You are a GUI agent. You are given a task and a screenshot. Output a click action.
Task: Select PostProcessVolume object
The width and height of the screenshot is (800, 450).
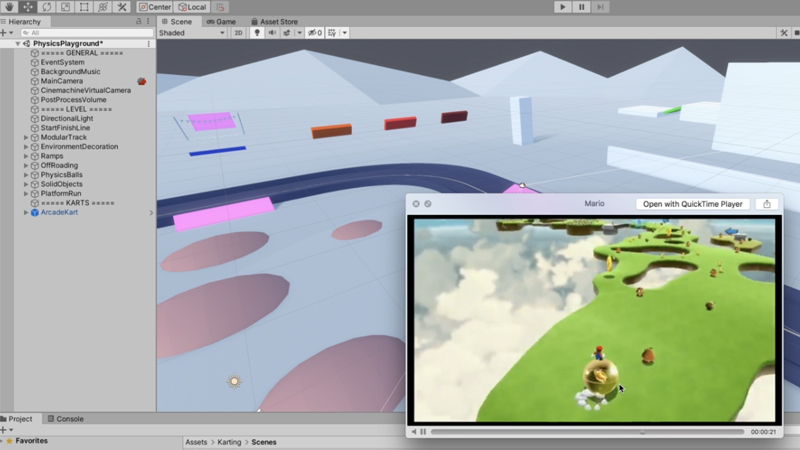coord(73,99)
